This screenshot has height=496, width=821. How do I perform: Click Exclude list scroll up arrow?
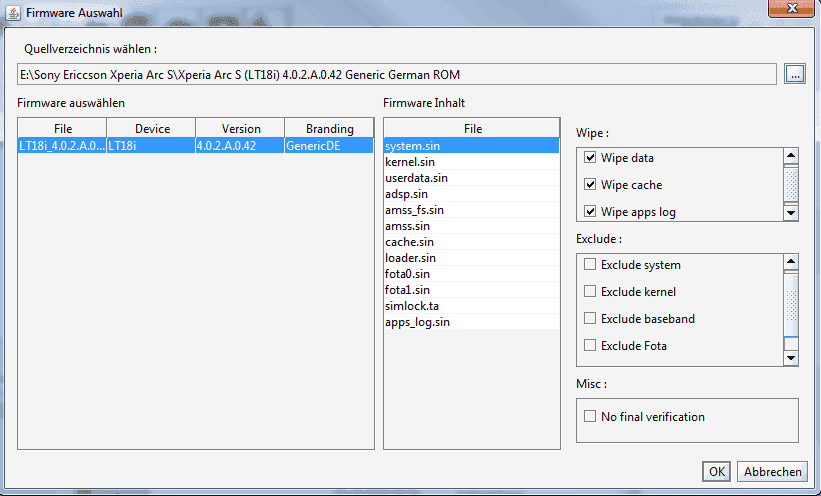click(x=791, y=262)
